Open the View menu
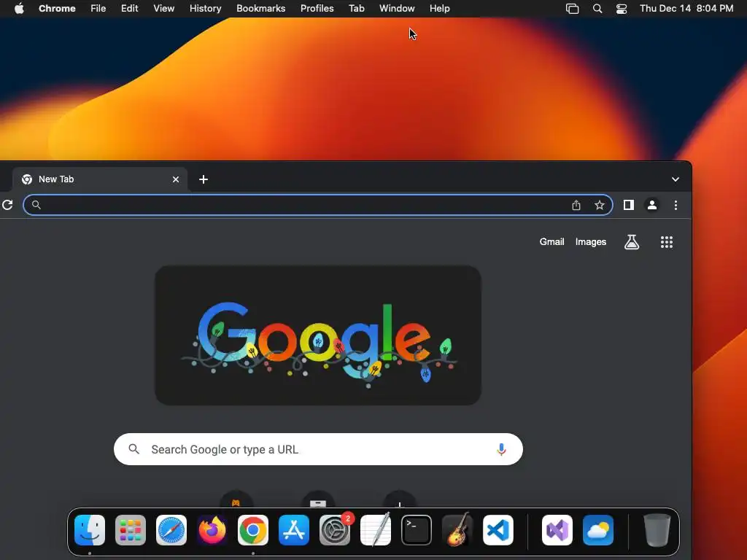 [163, 9]
